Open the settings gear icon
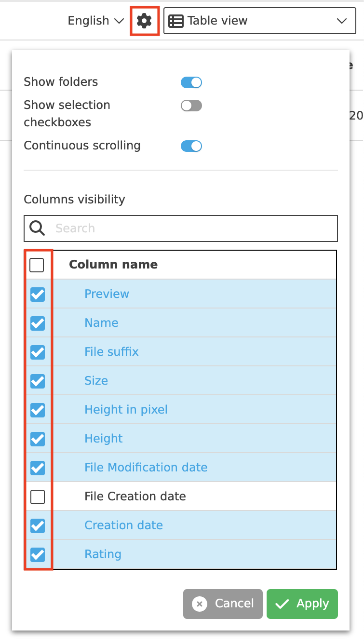364x644 pixels. point(144,20)
